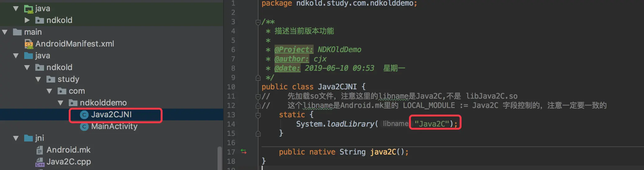
Task: Click the @date: Javadoc tag
Action: pyautogui.click(x=287, y=68)
